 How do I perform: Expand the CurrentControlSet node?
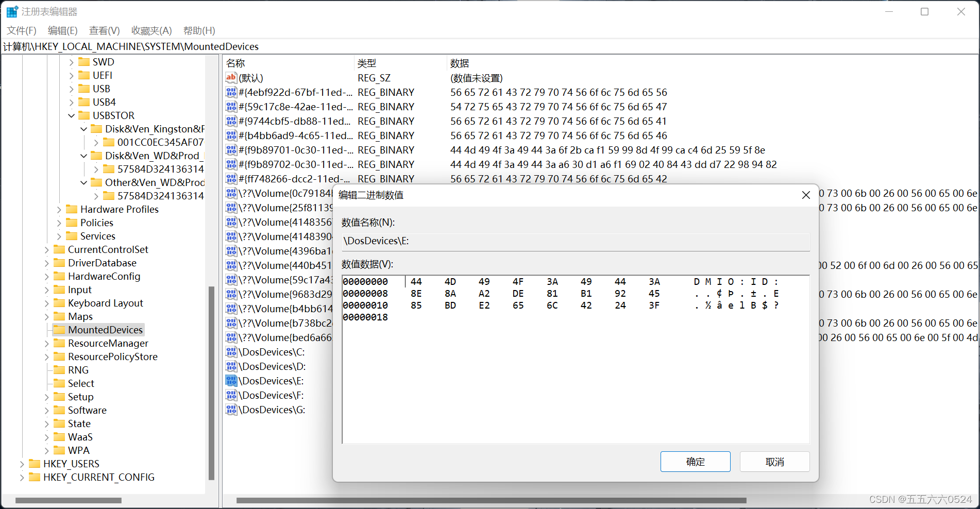pos(47,249)
